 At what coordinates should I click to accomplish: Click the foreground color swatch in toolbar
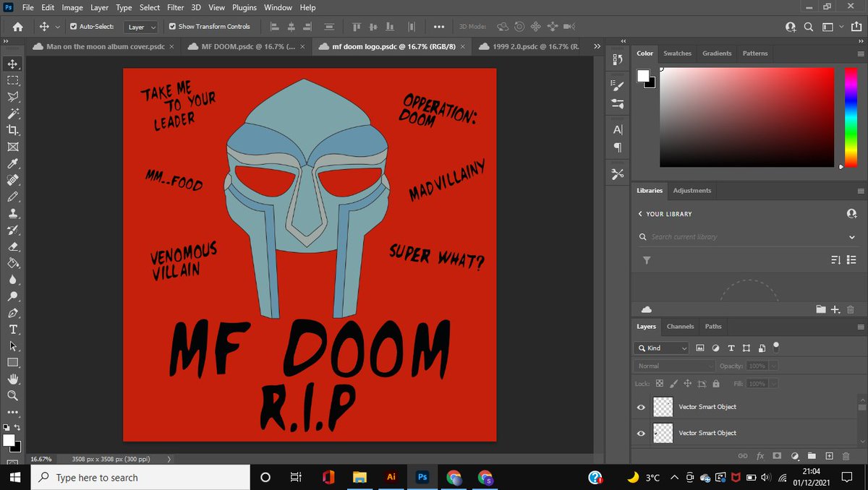coord(9,440)
